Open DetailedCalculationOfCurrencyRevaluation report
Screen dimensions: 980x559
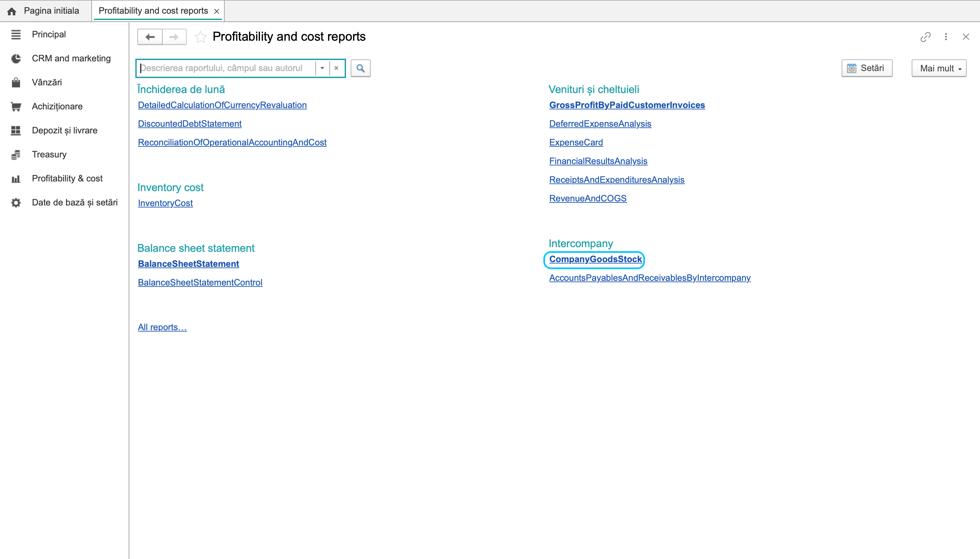tap(222, 105)
